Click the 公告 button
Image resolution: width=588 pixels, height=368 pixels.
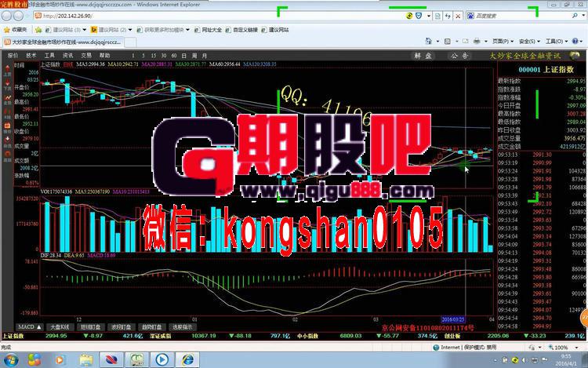[x=459, y=56]
